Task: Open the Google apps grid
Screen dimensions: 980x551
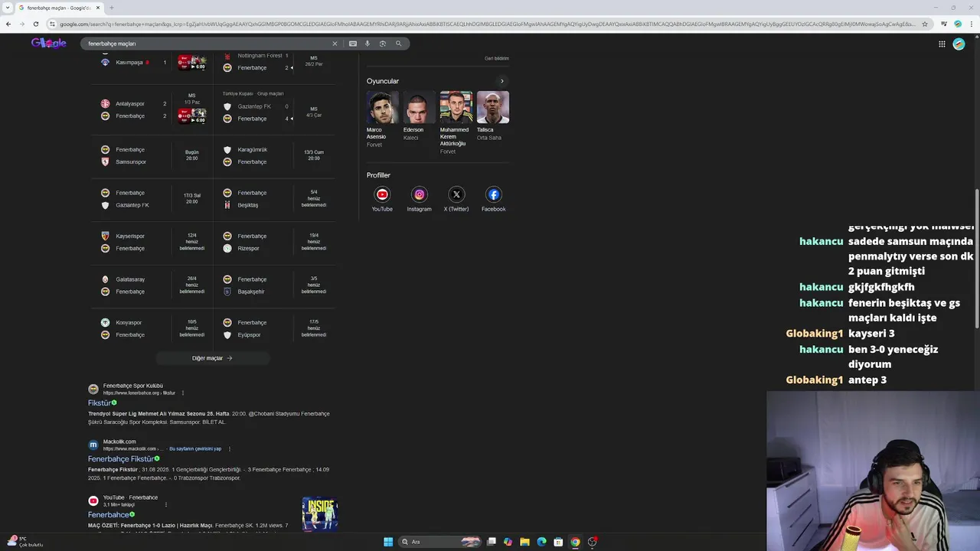Action: tap(942, 44)
